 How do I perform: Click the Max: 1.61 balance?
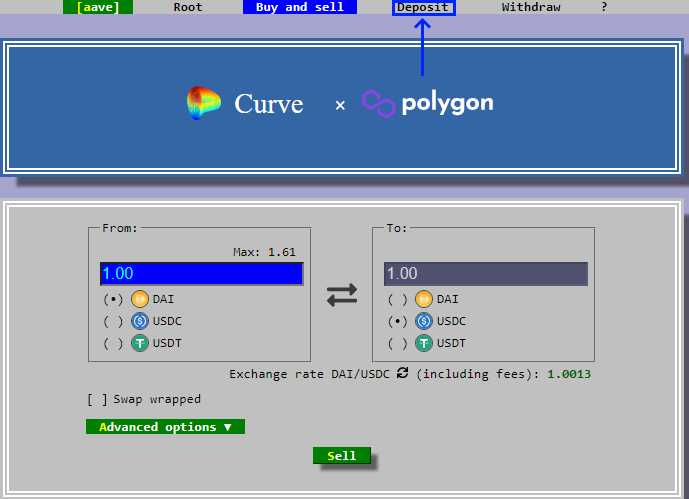264,252
